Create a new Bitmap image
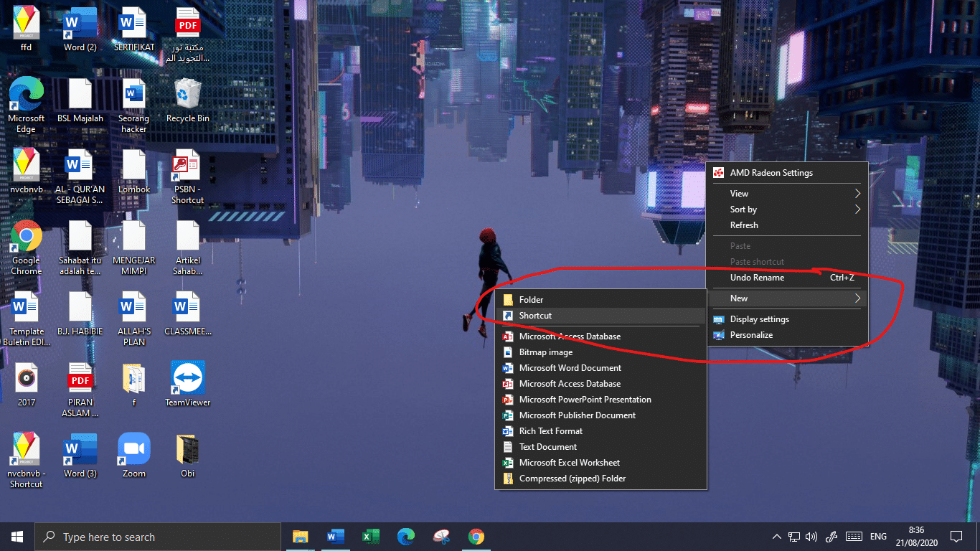 (x=601, y=352)
